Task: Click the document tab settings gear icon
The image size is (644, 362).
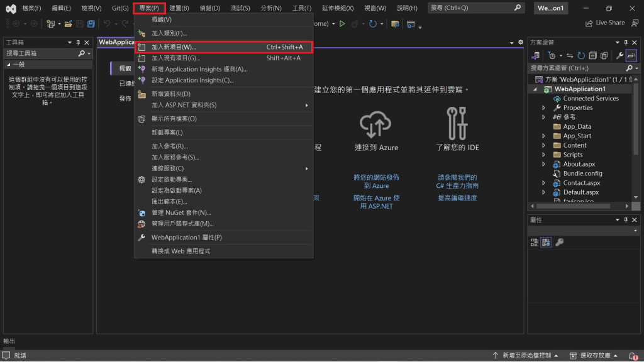Action: pos(520,42)
